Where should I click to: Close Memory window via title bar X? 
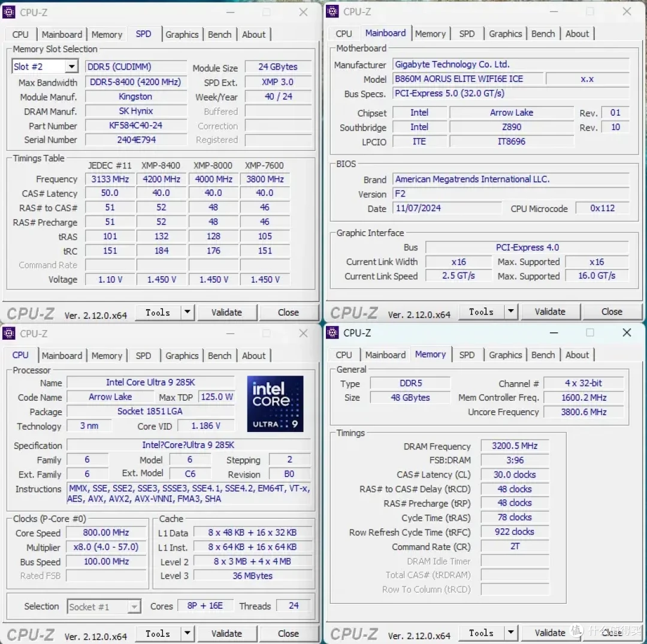pos(627,332)
